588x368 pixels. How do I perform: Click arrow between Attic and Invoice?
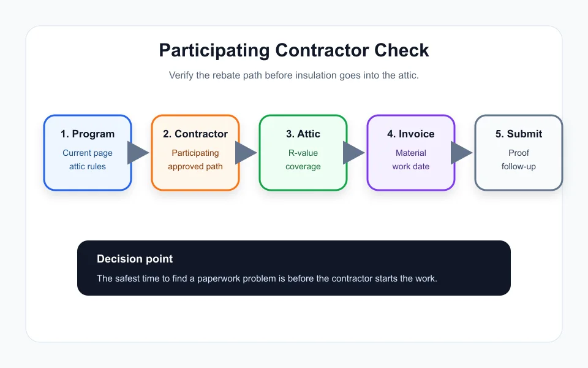(353, 153)
